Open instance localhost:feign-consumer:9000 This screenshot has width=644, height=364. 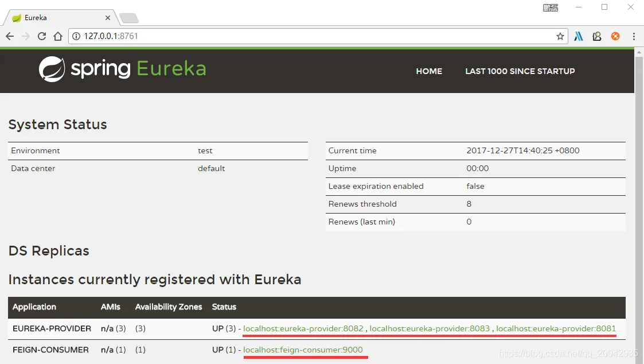[303, 350]
